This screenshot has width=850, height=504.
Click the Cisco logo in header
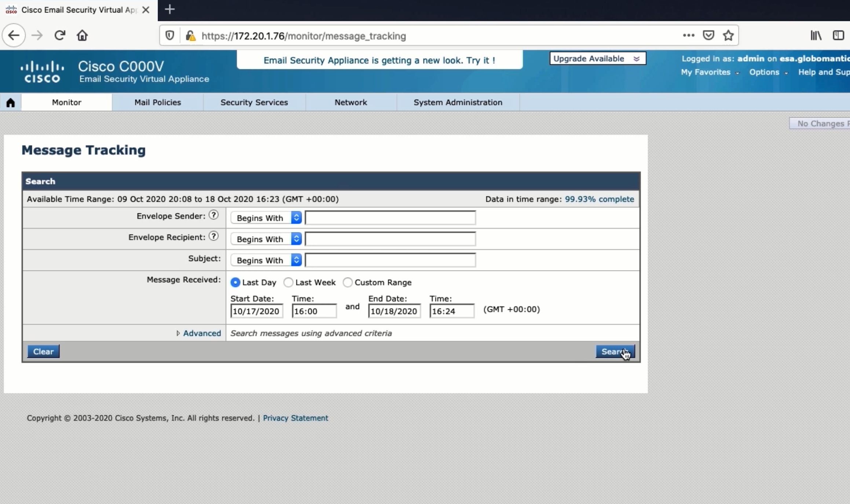[x=42, y=71]
